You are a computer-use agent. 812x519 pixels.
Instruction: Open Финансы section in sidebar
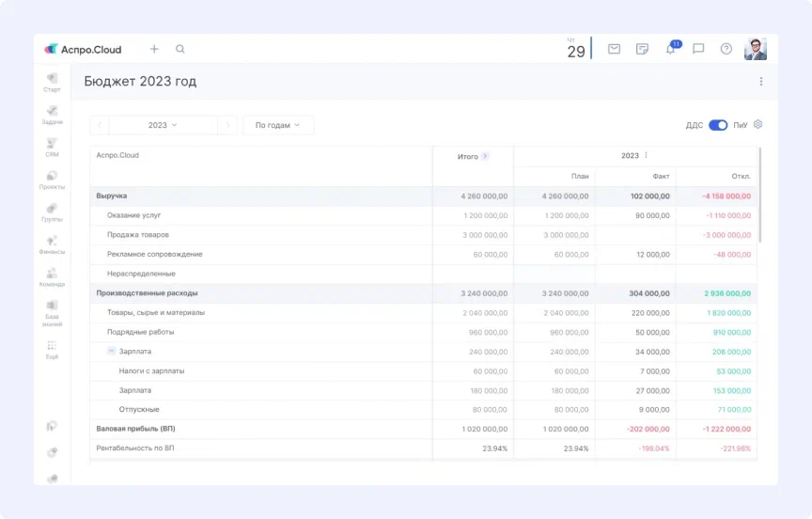click(53, 244)
